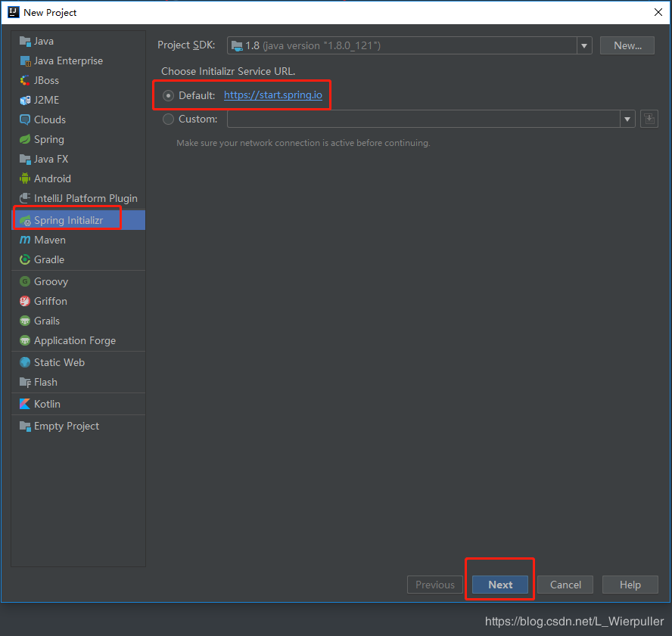672x636 pixels.
Task: Click the Help button
Action: click(x=630, y=585)
